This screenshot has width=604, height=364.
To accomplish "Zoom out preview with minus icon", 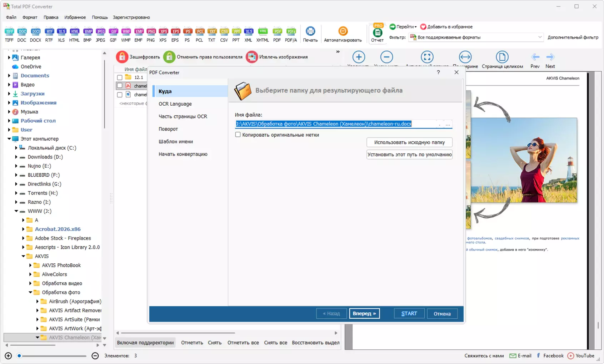I will pyautogui.click(x=386, y=57).
